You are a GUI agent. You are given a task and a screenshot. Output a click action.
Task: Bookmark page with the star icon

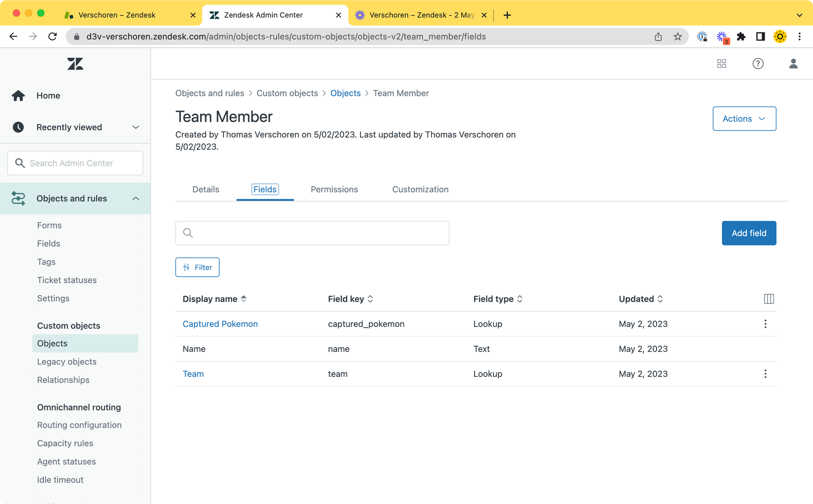(678, 37)
